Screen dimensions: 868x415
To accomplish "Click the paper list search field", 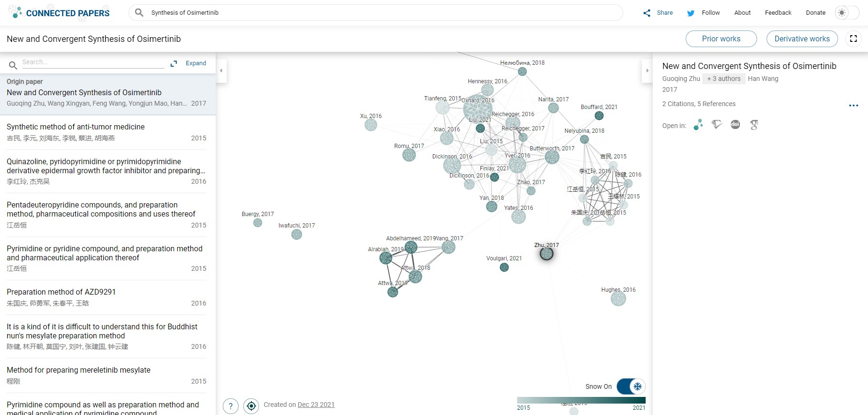I will coord(93,62).
